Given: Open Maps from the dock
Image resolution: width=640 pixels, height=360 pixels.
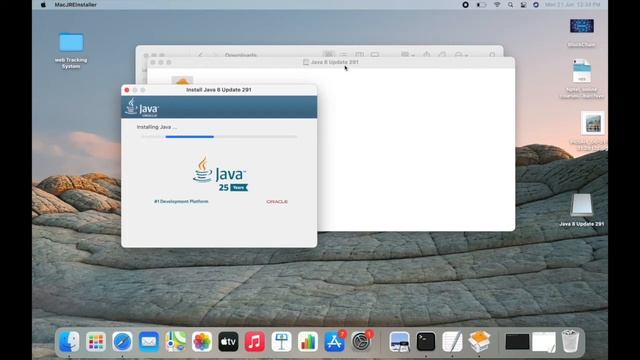Looking at the screenshot, I should pos(176,341).
